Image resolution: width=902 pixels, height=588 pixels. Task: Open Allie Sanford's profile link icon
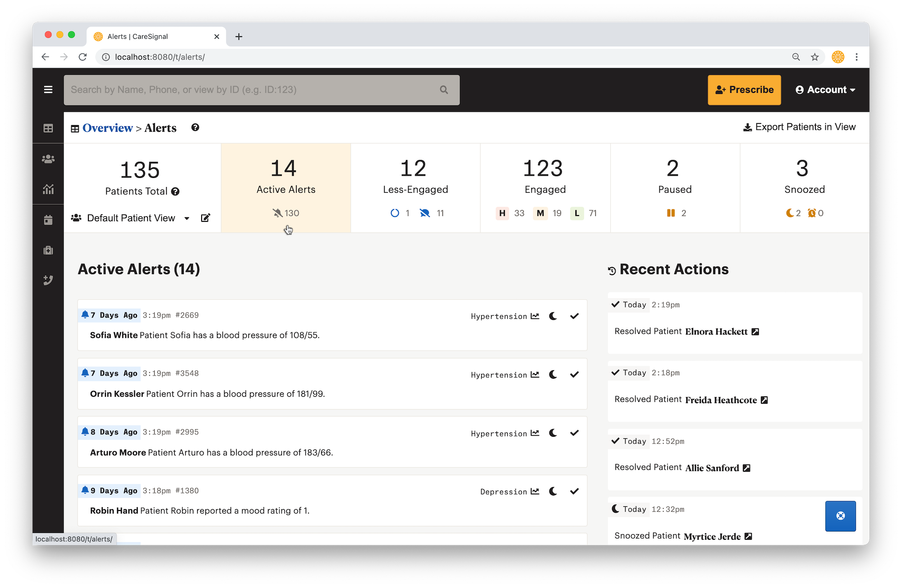pyautogui.click(x=747, y=468)
